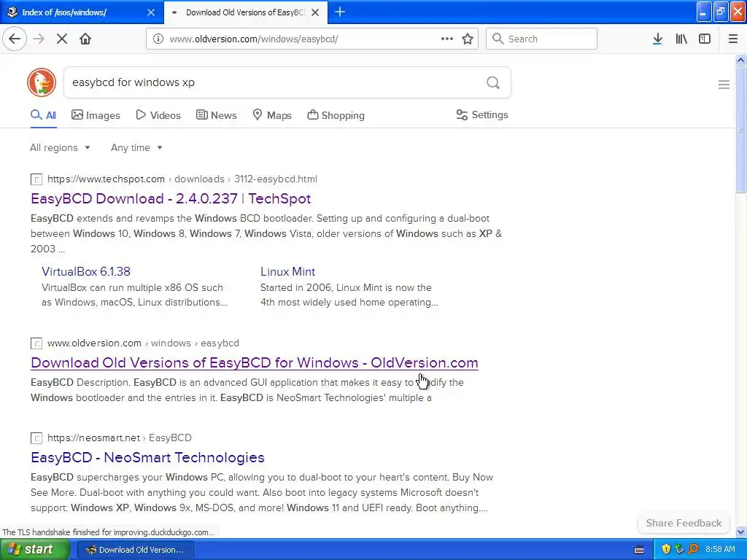Click the keyboard icon in the taskbar
Viewport: 747px width, 560px height.
coord(639,550)
